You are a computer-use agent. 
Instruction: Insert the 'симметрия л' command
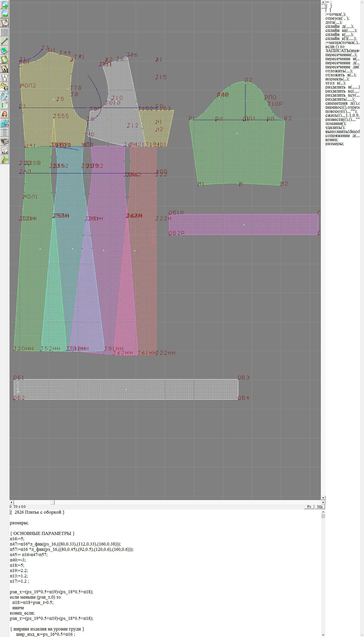[x=343, y=103]
